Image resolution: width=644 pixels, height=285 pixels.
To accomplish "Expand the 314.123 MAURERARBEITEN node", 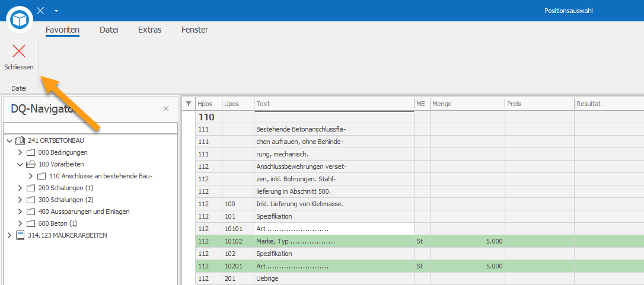I will 10,235.
